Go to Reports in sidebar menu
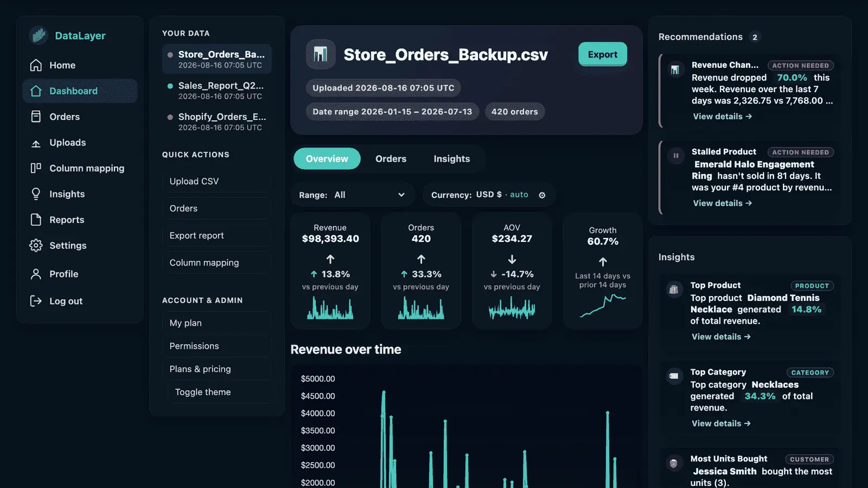The image size is (868, 488). (x=80, y=220)
